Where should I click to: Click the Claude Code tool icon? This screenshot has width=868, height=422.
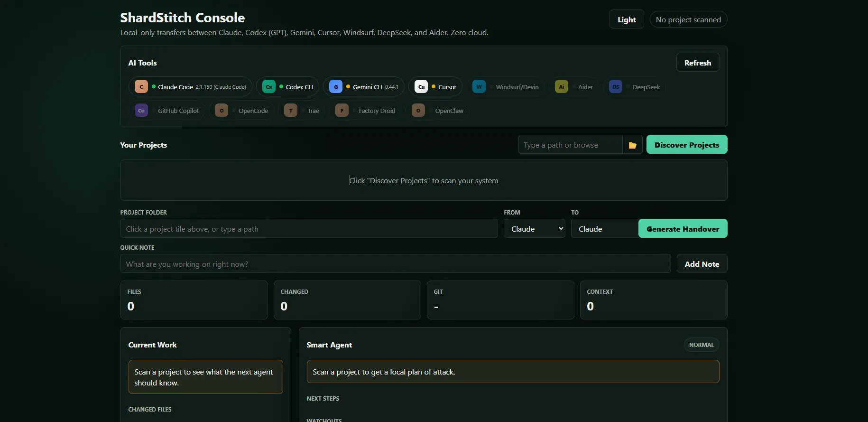141,87
